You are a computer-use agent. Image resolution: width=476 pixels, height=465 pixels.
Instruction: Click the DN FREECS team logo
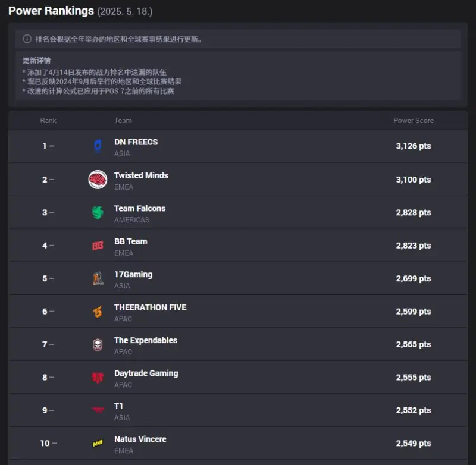click(98, 146)
